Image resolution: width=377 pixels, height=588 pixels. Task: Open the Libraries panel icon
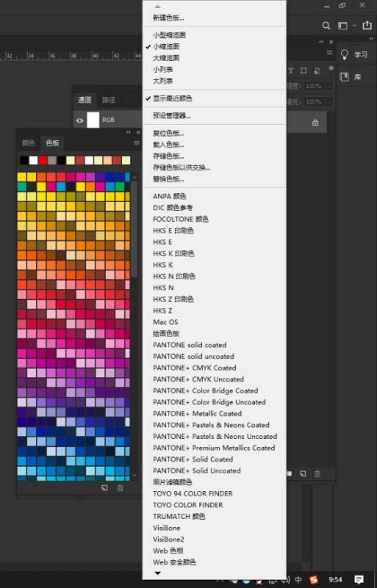(x=344, y=77)
